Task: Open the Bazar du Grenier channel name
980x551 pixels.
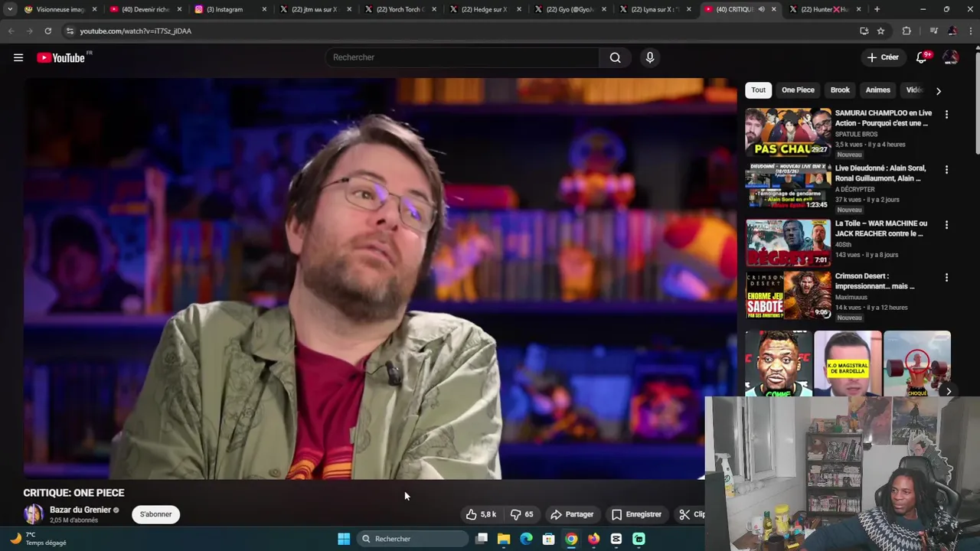Action: click(x=80, y=510)
